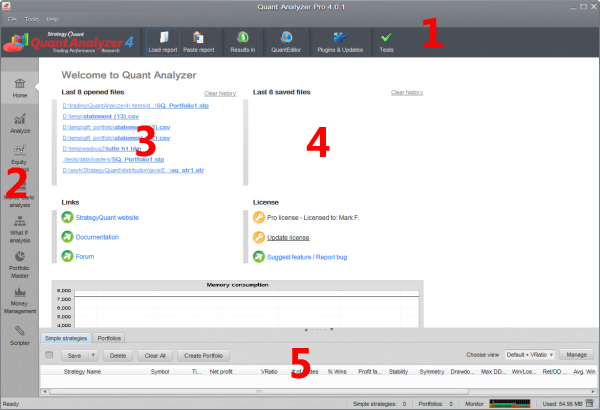This screenshot has height=410, width=600.
Task: Open the Documentation link
Action: pyautogui.click(x=97, y=237)
